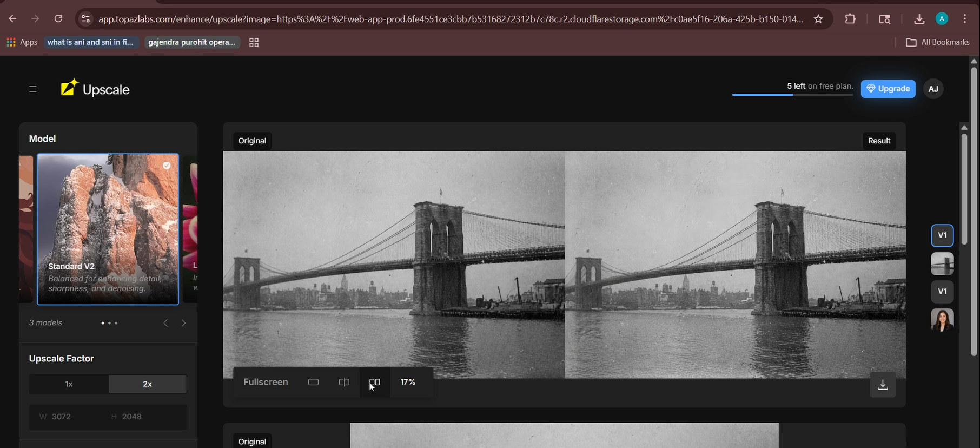Click the Result label
This screenshot has height=448, width=980.
pos(879,141)
